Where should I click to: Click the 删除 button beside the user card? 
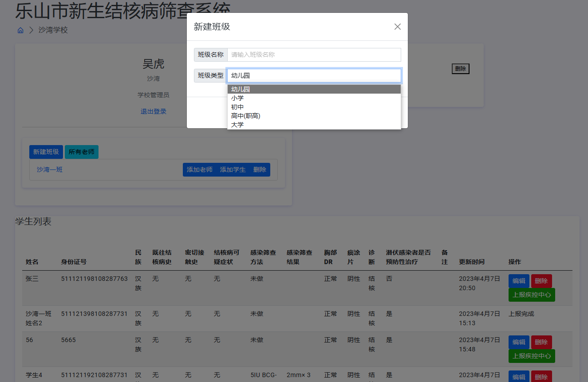coord(461,69)
